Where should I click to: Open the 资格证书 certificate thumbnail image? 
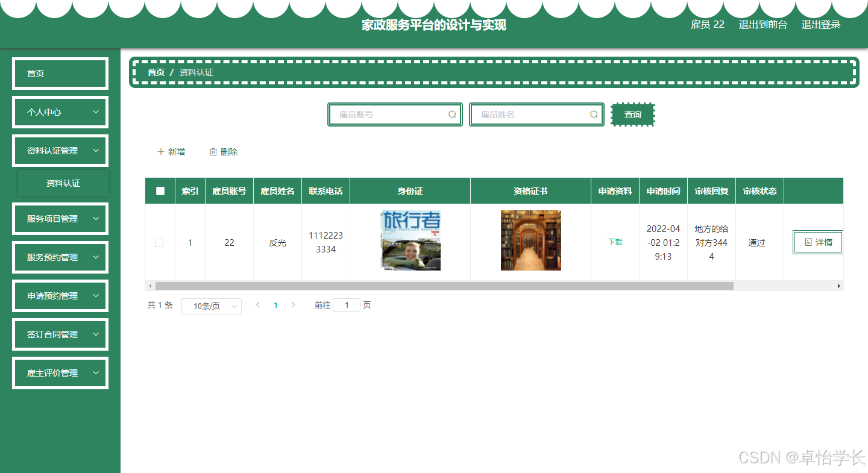pos(531,240)
